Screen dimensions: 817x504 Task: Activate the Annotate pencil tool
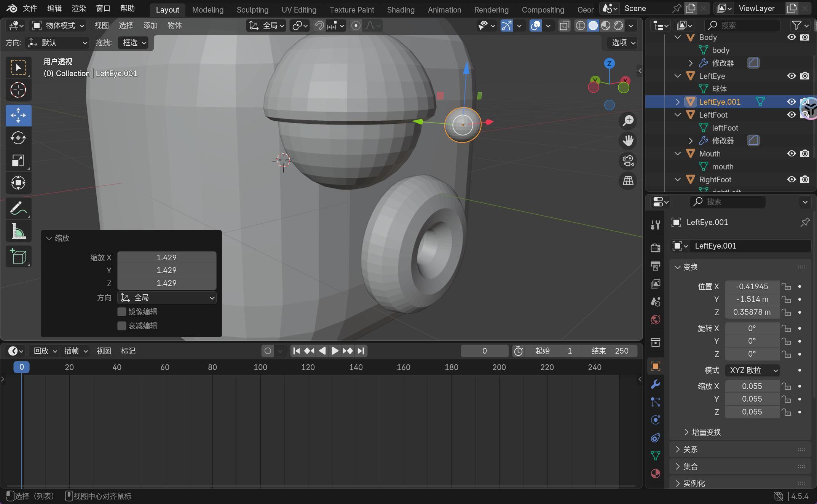click(x=18, y=208)
